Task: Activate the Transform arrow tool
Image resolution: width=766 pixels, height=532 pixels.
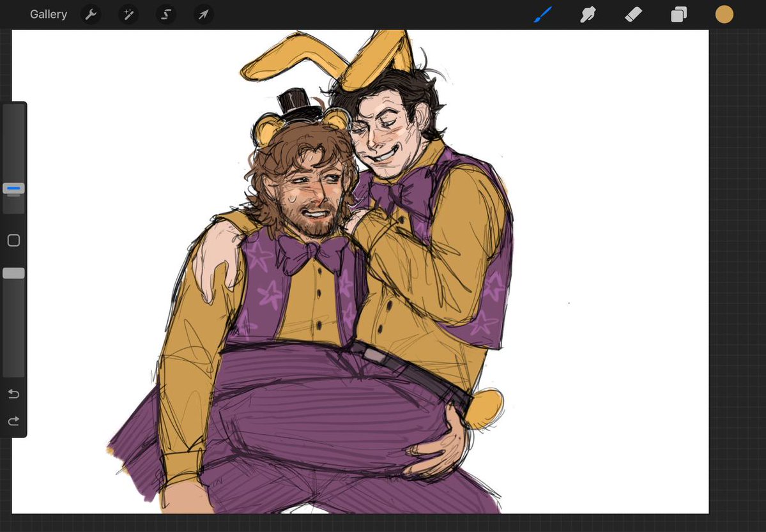Action: [x=203, y=15]
